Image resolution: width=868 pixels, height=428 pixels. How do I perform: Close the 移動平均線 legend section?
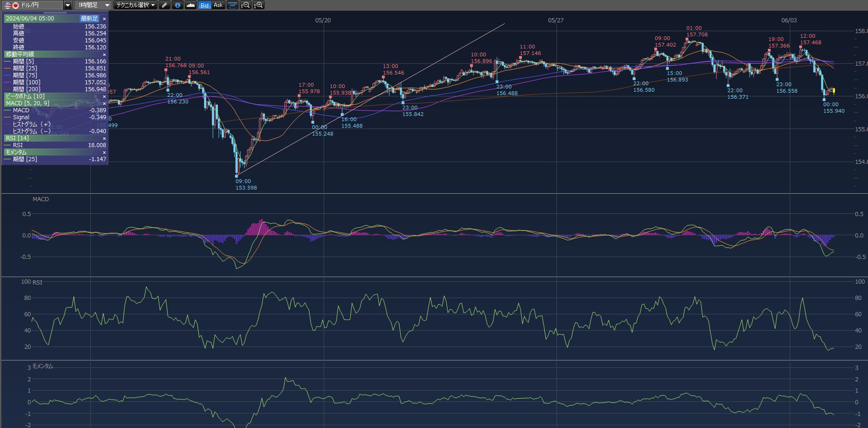click(x=104, y=54)
